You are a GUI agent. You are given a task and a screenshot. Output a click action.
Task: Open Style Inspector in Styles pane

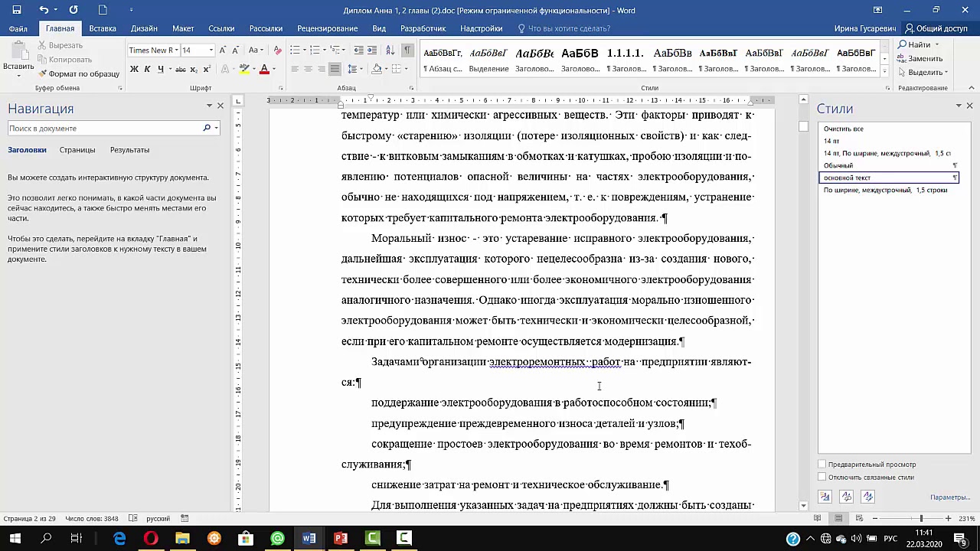point(846,497)
